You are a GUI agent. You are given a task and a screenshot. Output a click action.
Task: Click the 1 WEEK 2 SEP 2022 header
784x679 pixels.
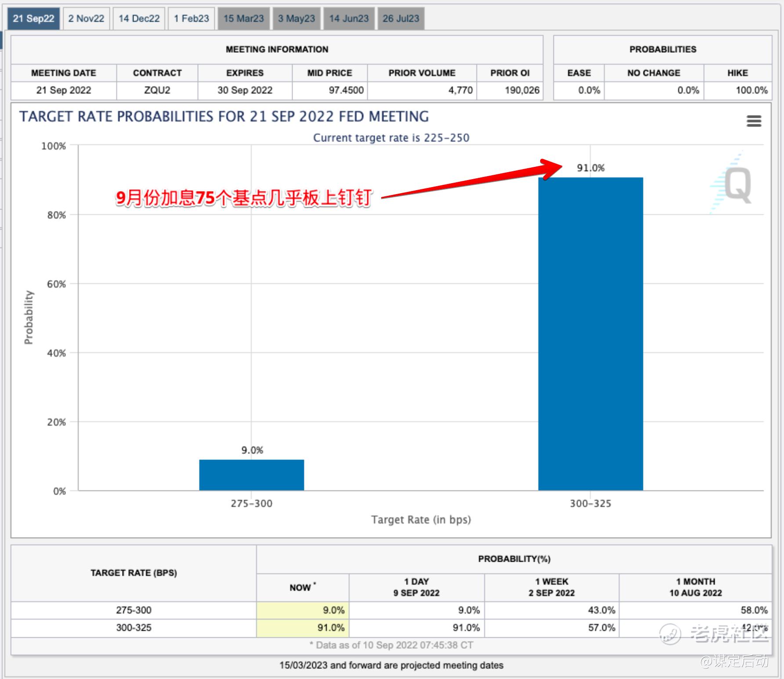(551, 587)
